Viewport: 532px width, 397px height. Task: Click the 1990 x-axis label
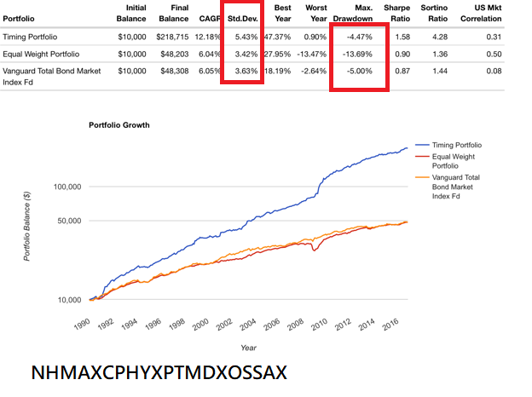83,324
